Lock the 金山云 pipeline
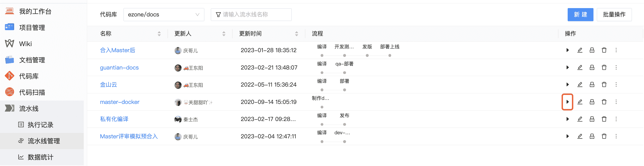Image resolution: width=644 pixels, height=166 pixels. 592,85
